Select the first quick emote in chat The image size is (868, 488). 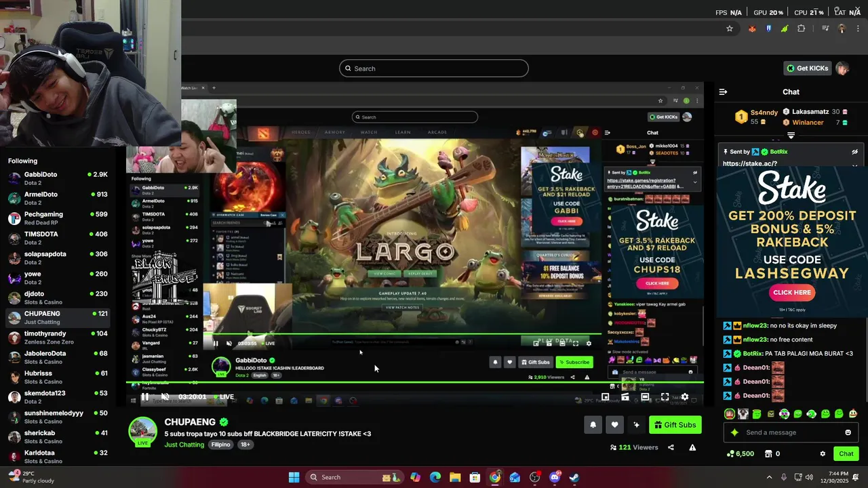pyautogui.click(x=730, y=413)
